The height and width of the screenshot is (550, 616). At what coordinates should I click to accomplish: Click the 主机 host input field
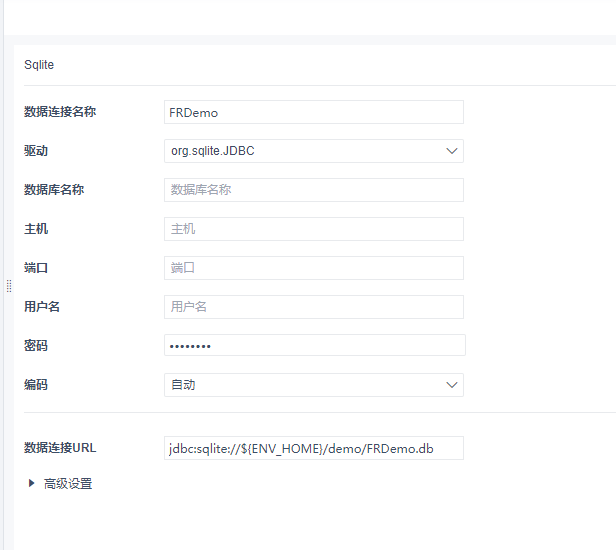click(x=314, y=229)
